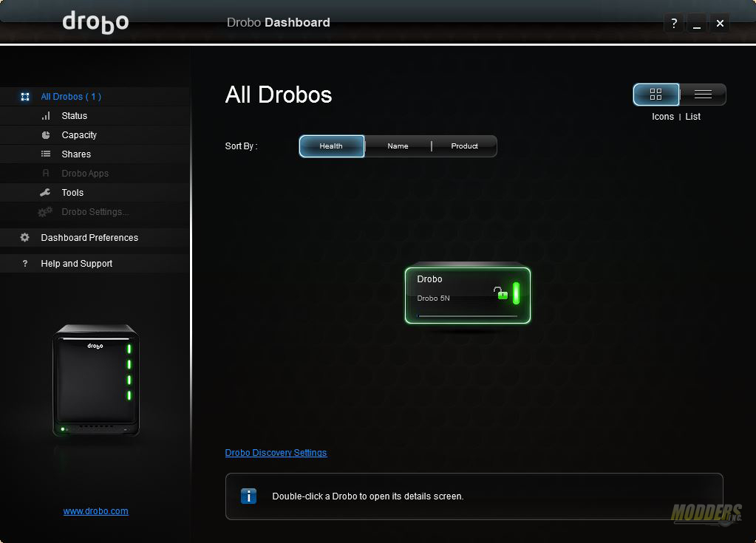Minimize the Drobo Dashboard window
This screenshot has width=756, height=543.
[697, 23]
